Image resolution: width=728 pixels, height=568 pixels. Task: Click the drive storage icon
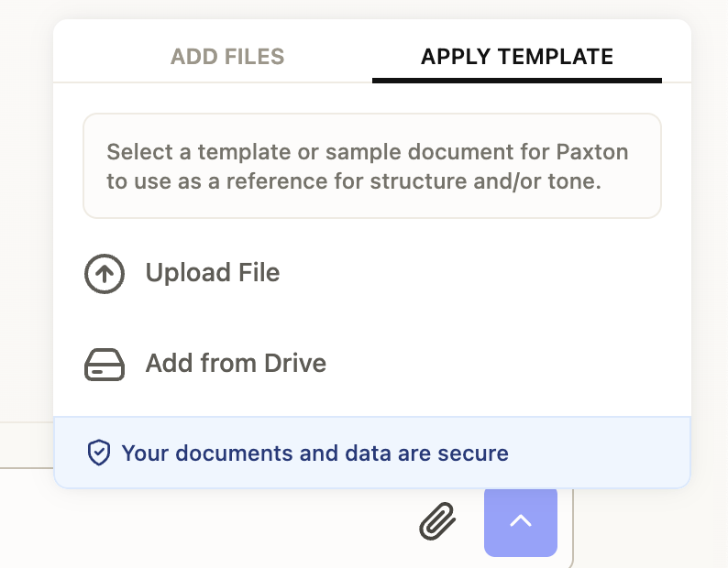click(104, 364)
